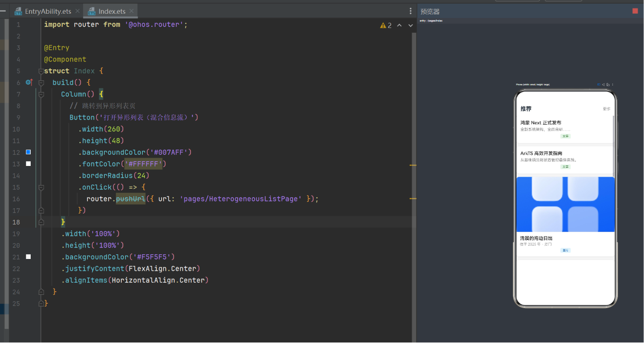644x343 pixels.
Task: Click the line 6 override gutter icon
Action: [29, 82]
